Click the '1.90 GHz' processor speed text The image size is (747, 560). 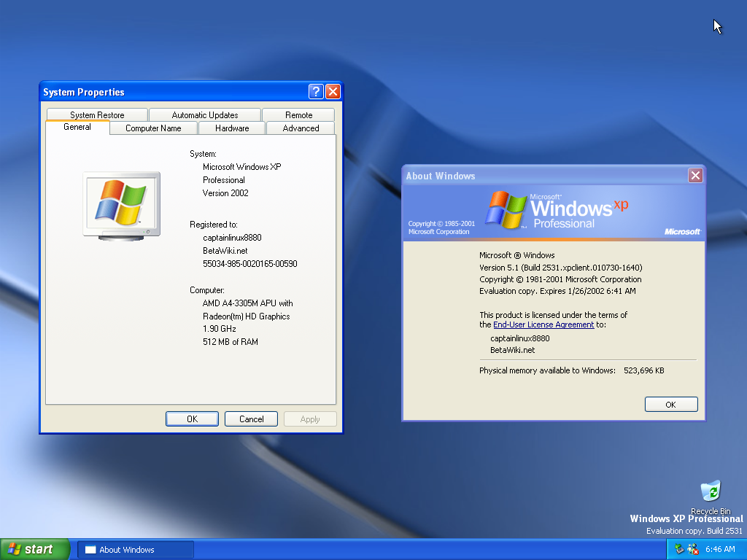(x=220, y=329)
